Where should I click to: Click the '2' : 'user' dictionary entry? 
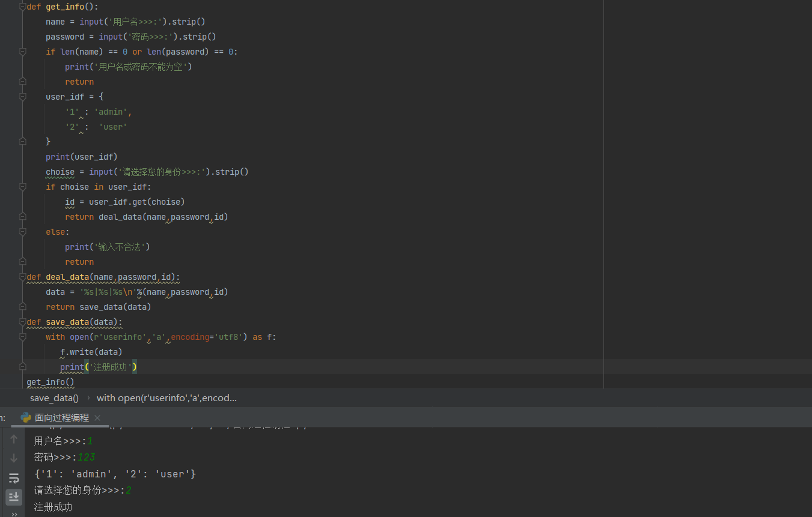pos(96,127)
